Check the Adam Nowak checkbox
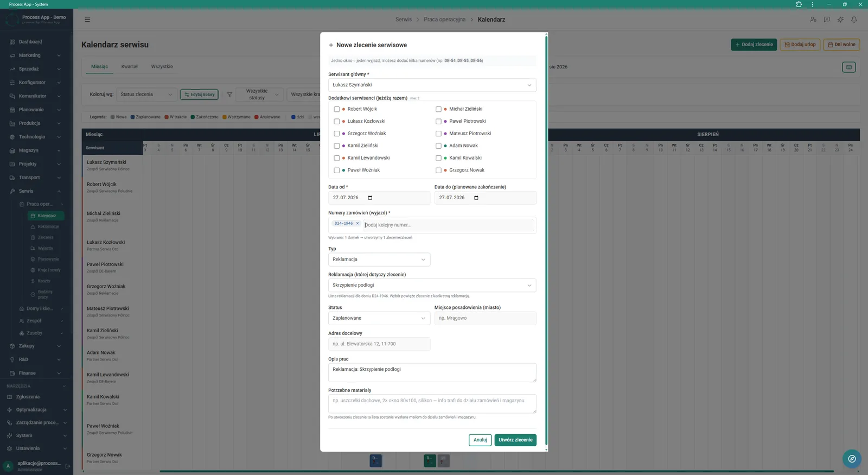Viewport: 868px width, 475px height. (x=438, y=145)
